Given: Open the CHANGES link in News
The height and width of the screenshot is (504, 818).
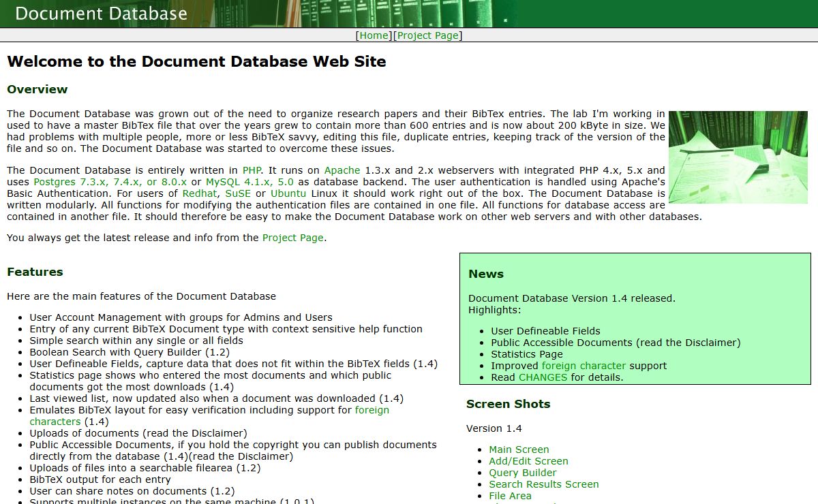Looking at the screenshot, I should (543, 377).
